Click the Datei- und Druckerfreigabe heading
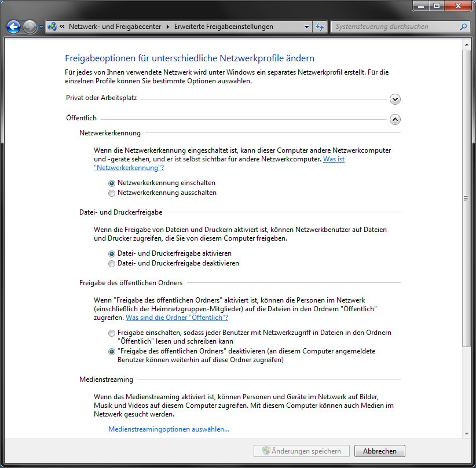The width and height of the screenshot is (476, 468). coord(121,212)
